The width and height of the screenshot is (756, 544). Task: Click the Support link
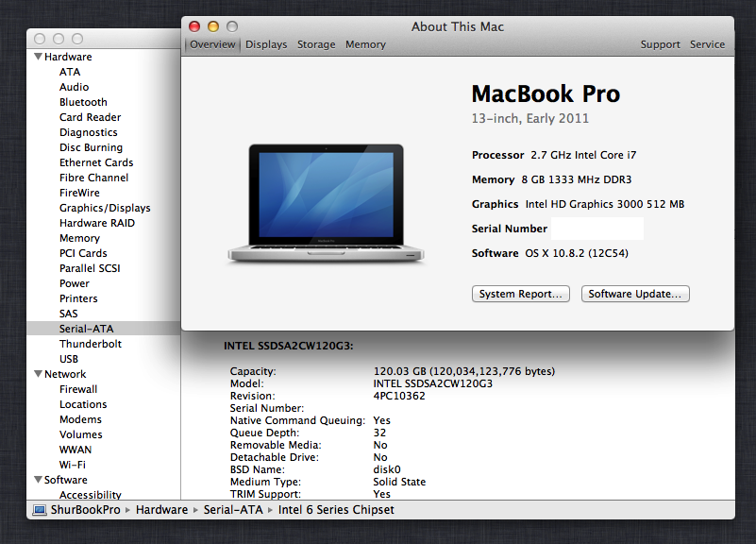[660, 44]
